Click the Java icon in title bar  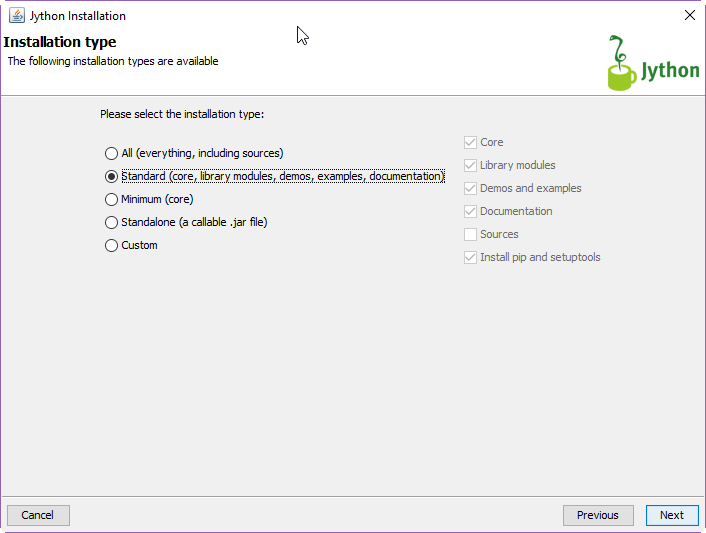tap(17, 15)
